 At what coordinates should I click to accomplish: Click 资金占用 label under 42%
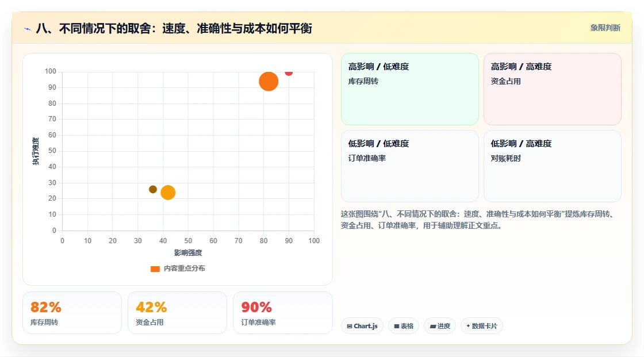coord(149,323)
